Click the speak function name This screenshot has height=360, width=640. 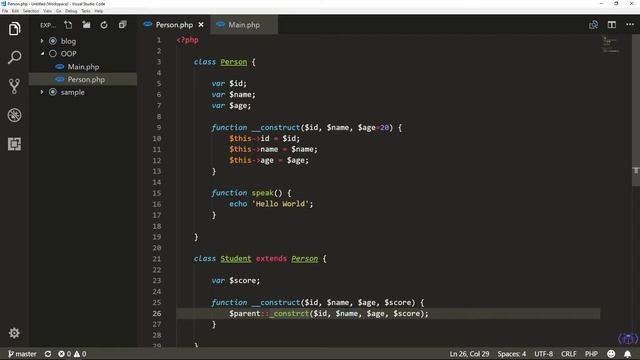click(262, 193)
